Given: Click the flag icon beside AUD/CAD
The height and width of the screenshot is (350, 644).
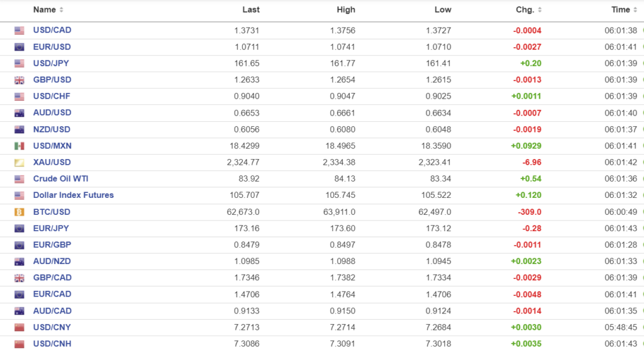Looking at the screenshot, I should (x=19, y=311).
